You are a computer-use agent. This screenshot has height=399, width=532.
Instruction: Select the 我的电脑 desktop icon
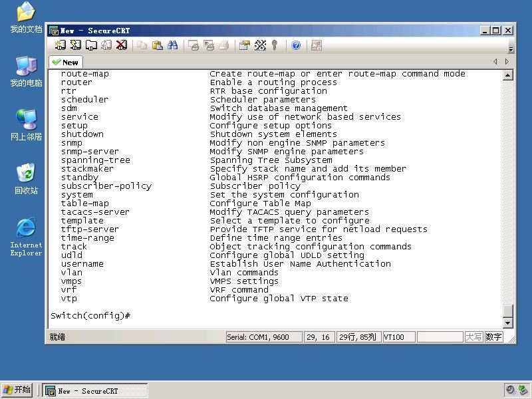26,71
